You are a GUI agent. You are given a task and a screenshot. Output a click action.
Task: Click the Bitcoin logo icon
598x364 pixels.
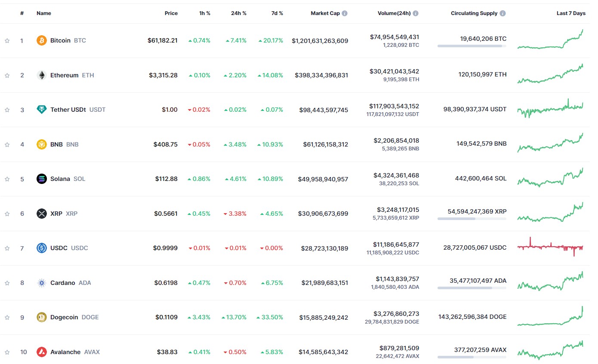(42, 40)
